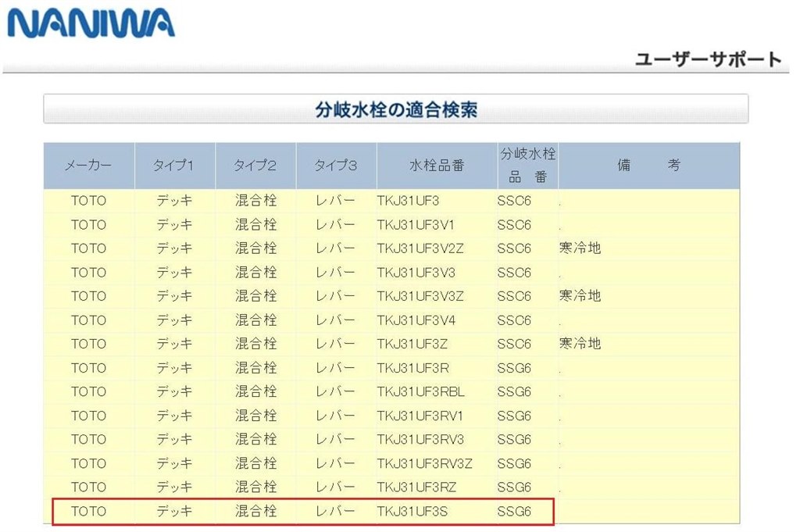Click the NANIWA logo
The image size is (800, 532).
91,23
